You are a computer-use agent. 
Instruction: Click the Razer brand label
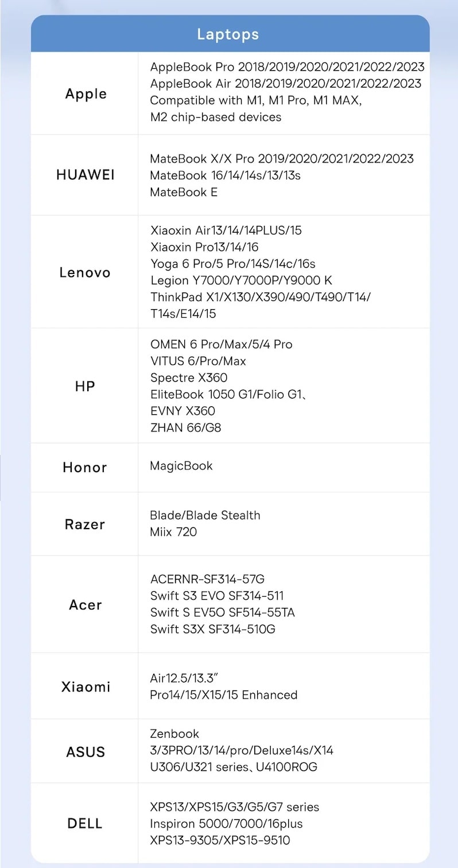coord(85,524)
